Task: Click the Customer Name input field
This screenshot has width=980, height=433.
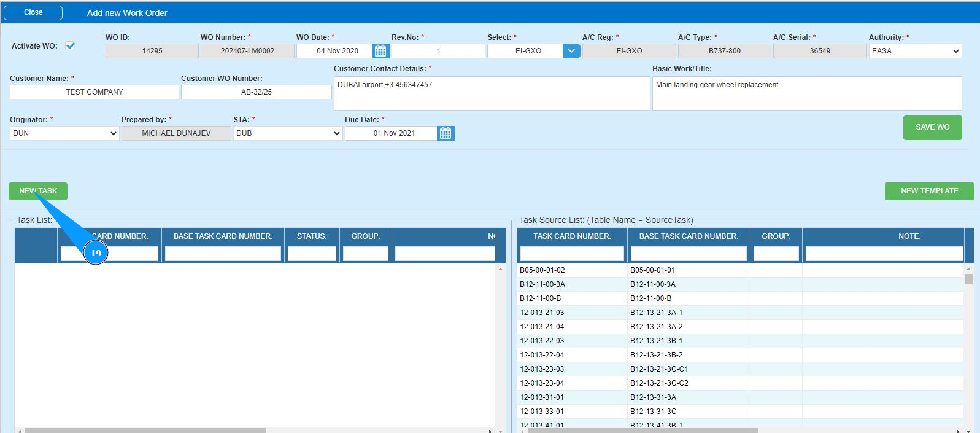Action: tap(95, 92)
